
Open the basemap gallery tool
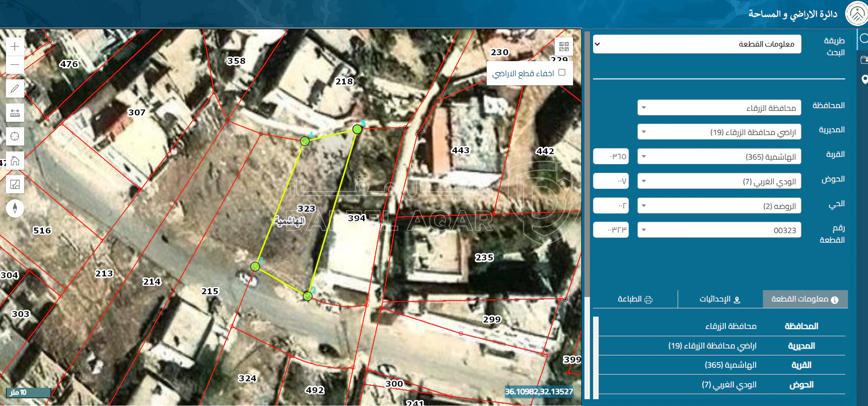[15, 184]
